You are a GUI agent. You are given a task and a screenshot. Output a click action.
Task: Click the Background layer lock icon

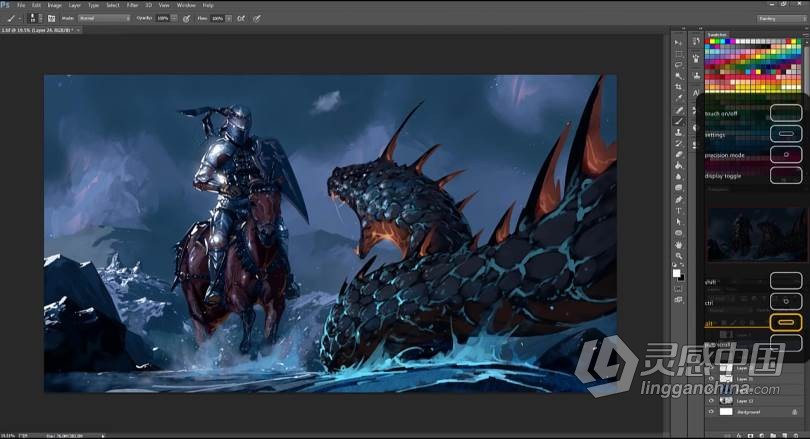795,412
